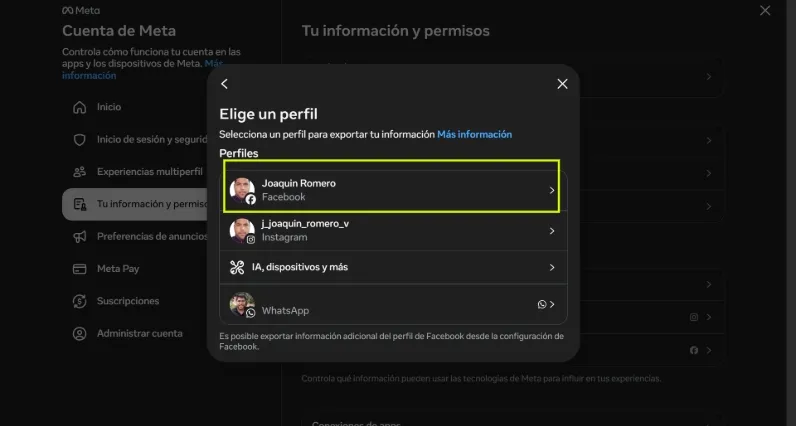
Task: Open IA, dispositivos y más option
Action: pos(393,267)
